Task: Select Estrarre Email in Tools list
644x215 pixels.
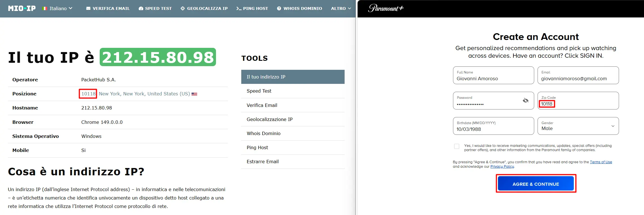Action: tap(293, 162)
